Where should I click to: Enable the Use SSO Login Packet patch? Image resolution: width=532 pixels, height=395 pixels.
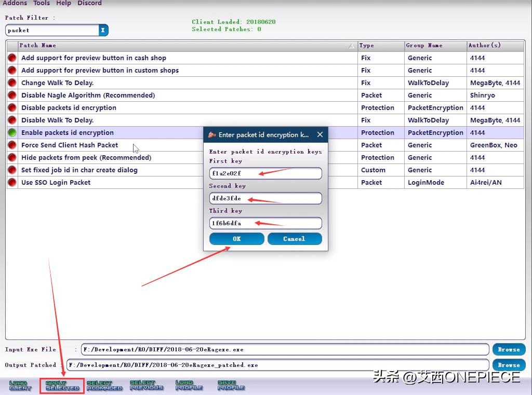[12, 183]
